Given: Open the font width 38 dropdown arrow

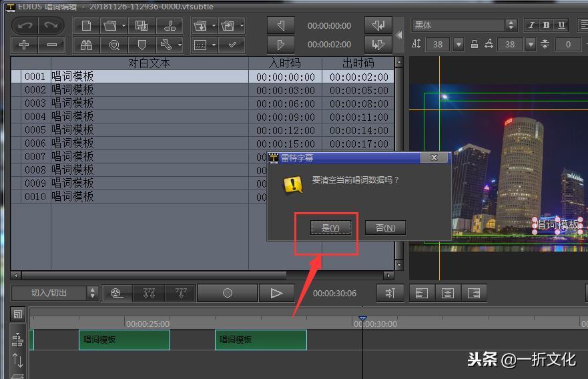Looking at the screenshot, I should point(531,45).
